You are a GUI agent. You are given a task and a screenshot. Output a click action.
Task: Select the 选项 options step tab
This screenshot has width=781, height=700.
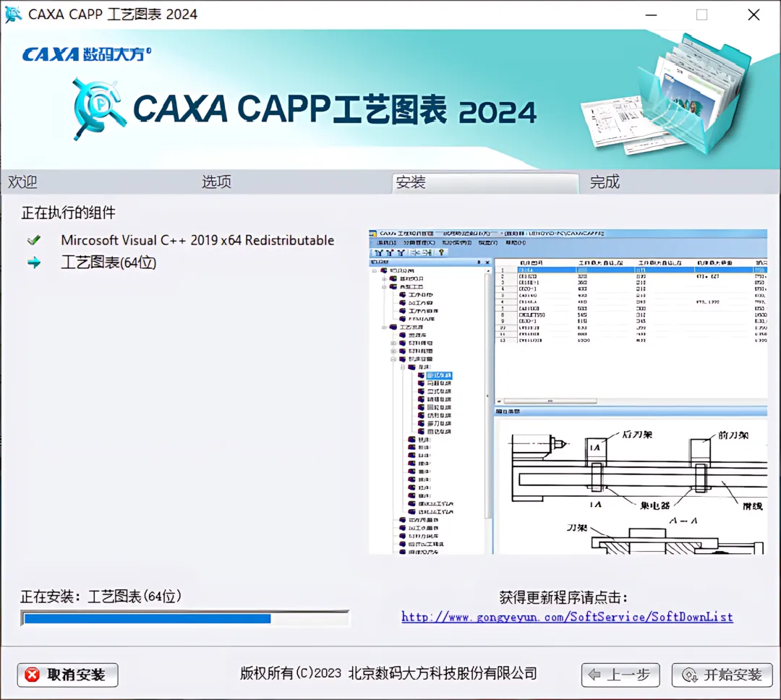coord(217,182)
